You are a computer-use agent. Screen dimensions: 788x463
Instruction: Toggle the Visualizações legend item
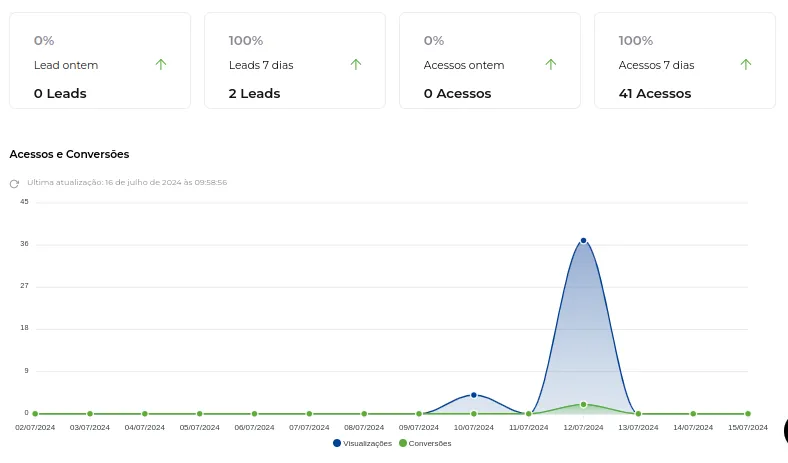tap(362, 443)
